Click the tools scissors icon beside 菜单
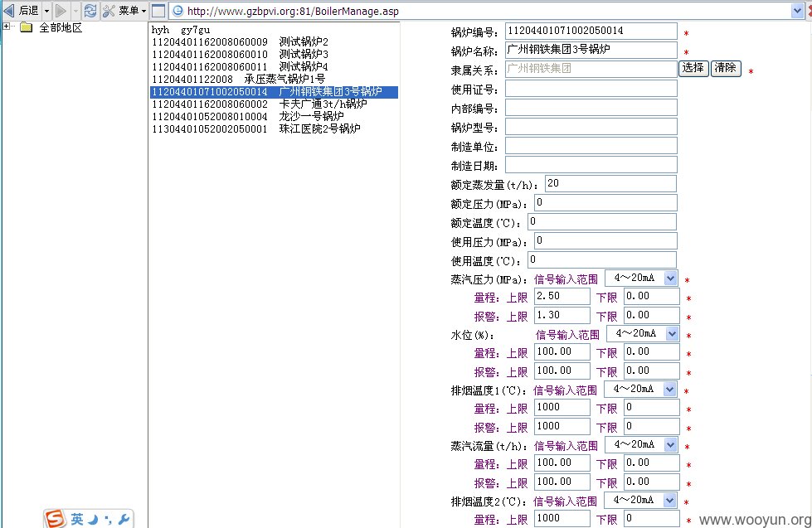 (109, 11)
